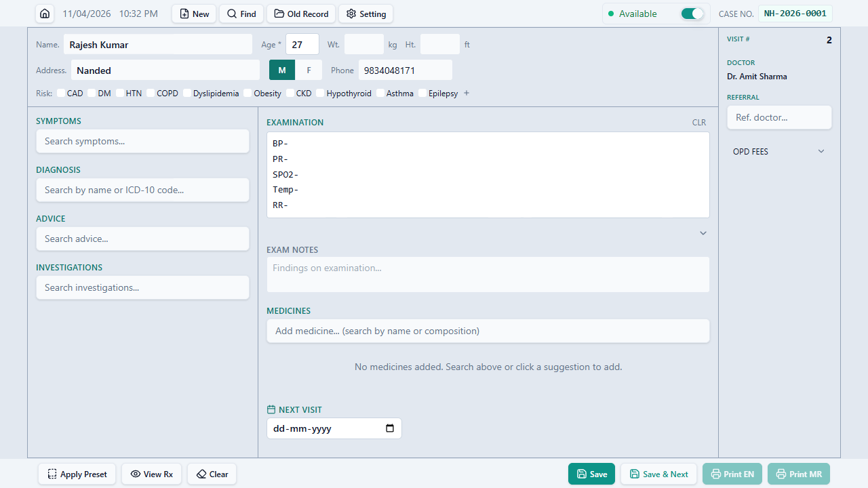Click Apply Preset button

(x=77, y=474)
